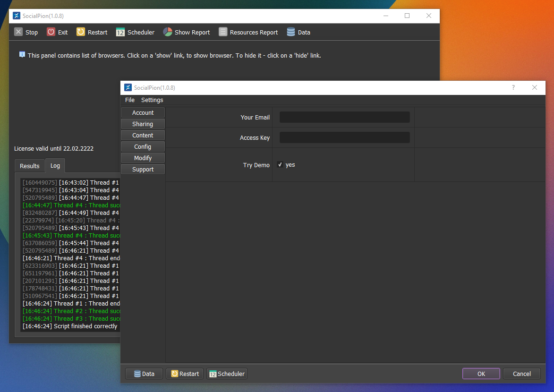Select the Sharing section
Screen dimensions: 554x392
click(x=143, y=124)
